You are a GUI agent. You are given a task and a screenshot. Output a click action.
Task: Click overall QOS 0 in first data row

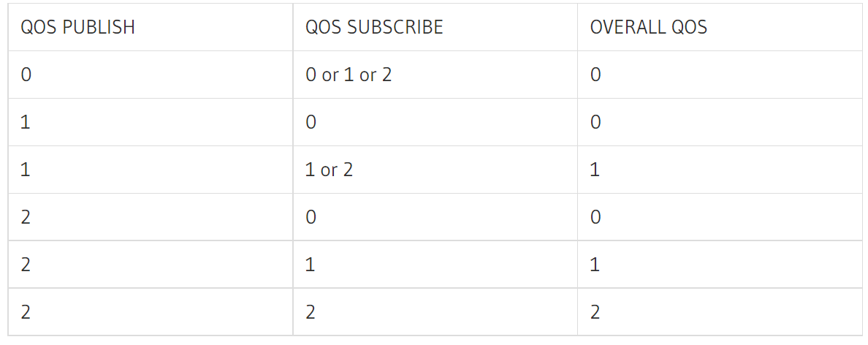coord(595,75)
